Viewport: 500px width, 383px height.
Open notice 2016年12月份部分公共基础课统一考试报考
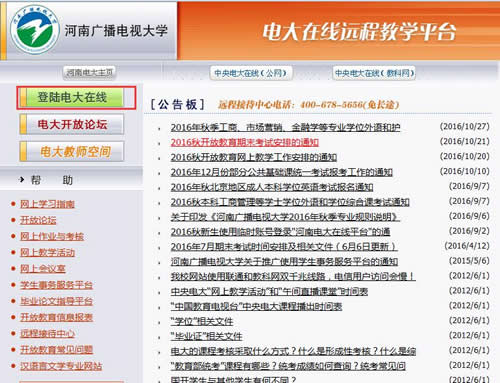(x=282, y=172)
